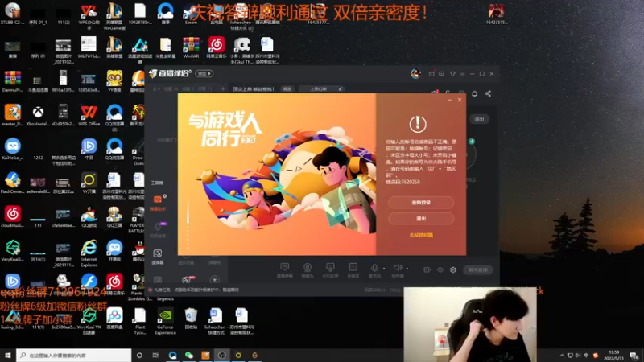Image resolution: width=644 pixels, height=362 pixels.
Task: Click the download icon in tool sidebar
Action: (214, 280)
